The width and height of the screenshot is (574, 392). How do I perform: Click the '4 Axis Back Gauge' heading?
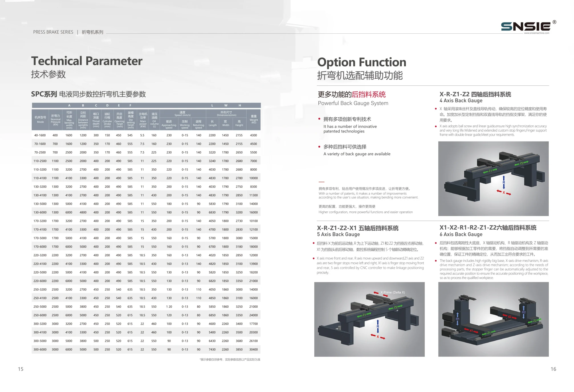pyautogui.click(x=461, y=101)
